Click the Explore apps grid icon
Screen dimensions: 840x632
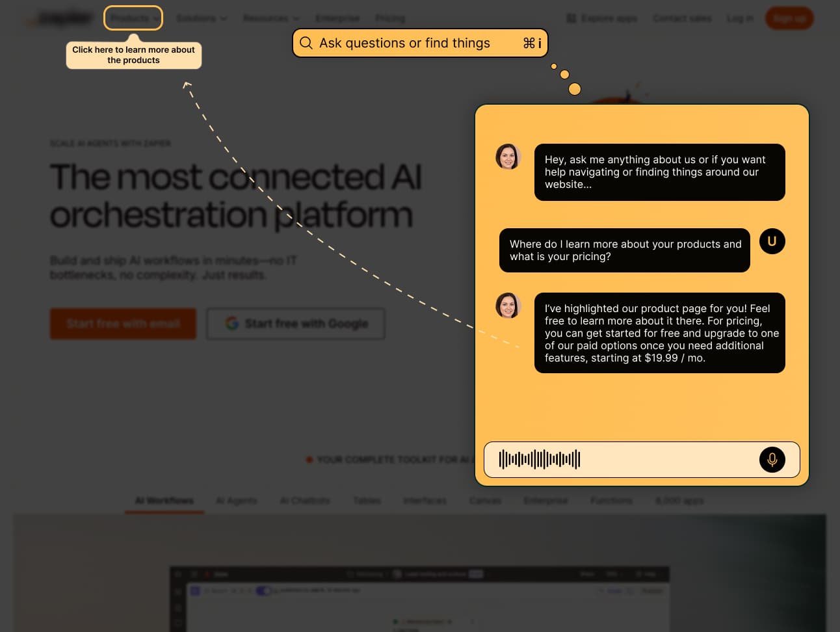coord(571,18)
